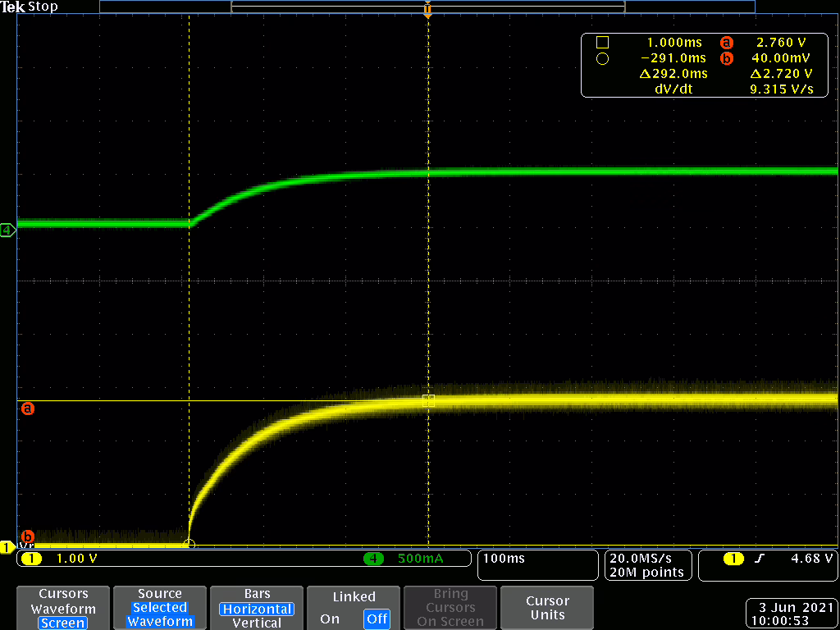Set Linked cursors to Off

click(x=377, y=619)
